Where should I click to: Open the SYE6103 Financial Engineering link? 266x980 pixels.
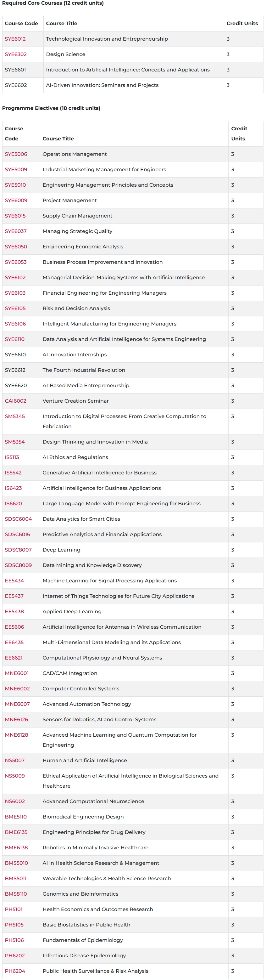pos(15,293)
